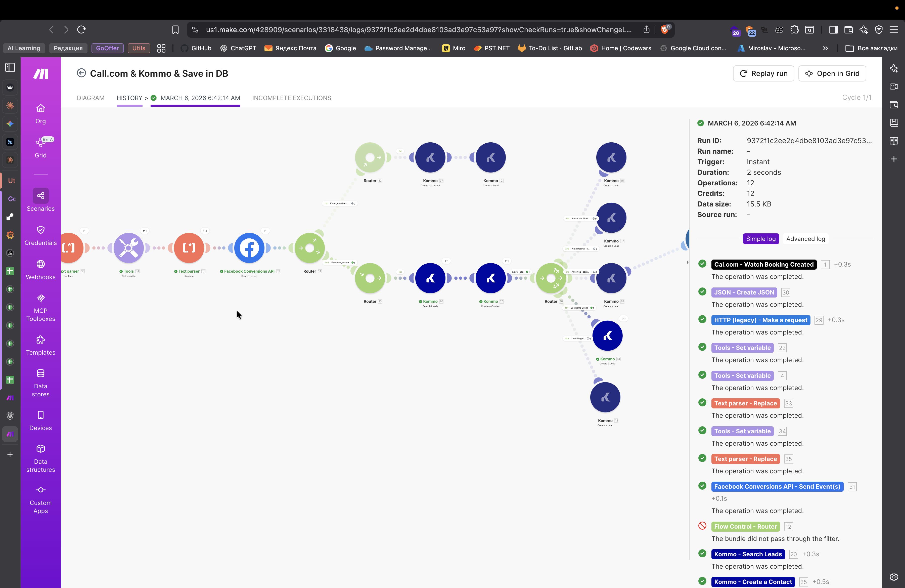Click the Open in Grid button
905x588 pixels.
(x=832, y=73)
